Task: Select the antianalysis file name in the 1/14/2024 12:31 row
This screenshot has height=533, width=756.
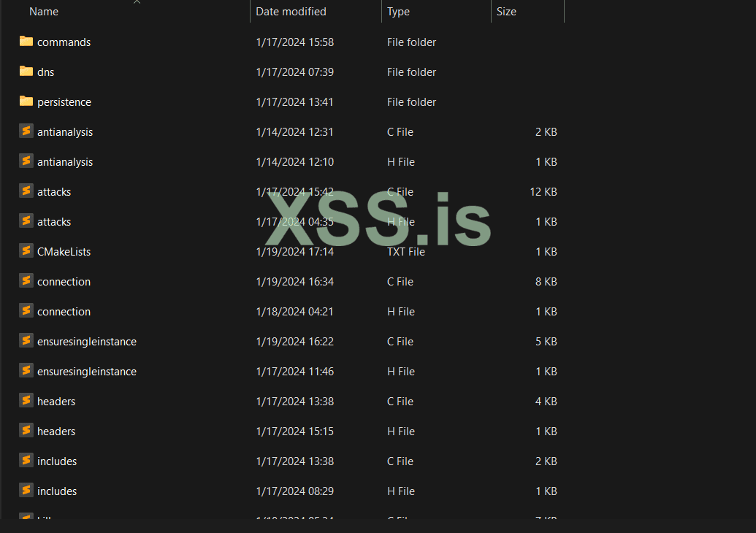Action: click(65, 132)
